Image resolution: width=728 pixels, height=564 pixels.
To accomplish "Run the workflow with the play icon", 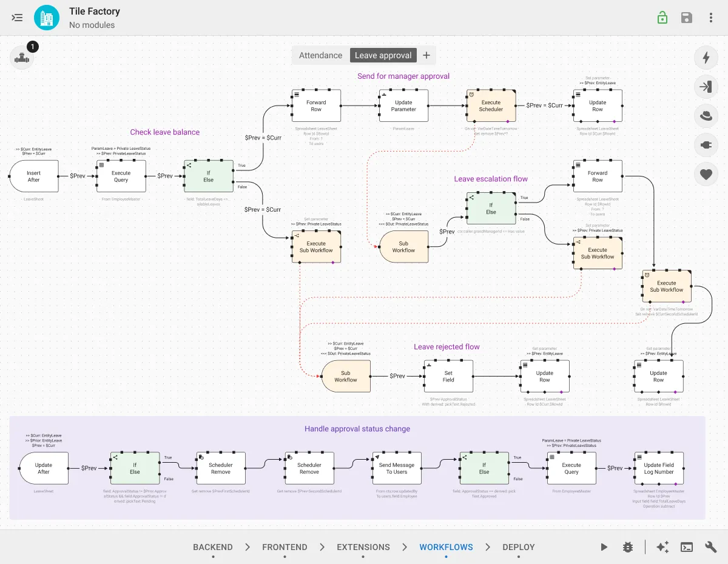I will 604,546.
